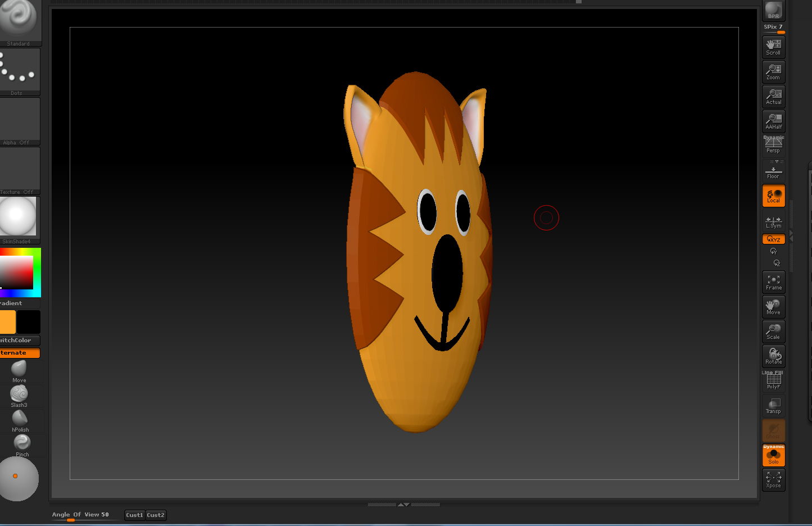Open the Dots stroke picker
Image resolution: width=812 pixels, height=526 pixels.
coord(19,71)
